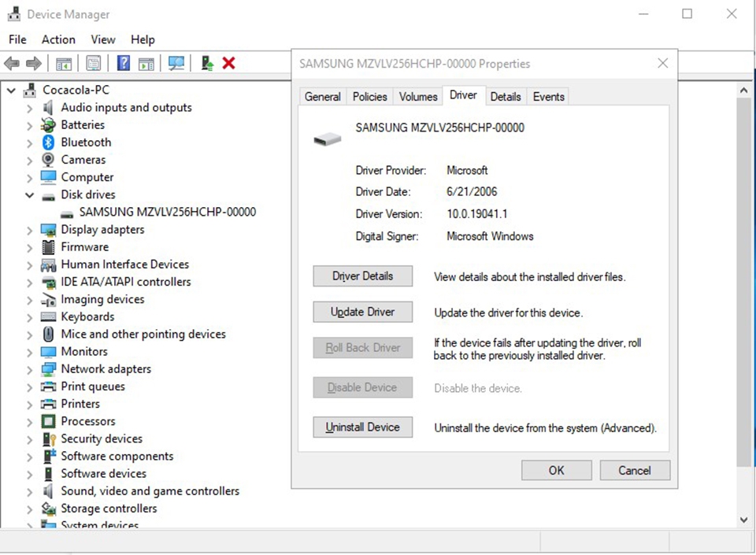
Task: Select the Cameras icon in device tree
Action: 48,160
